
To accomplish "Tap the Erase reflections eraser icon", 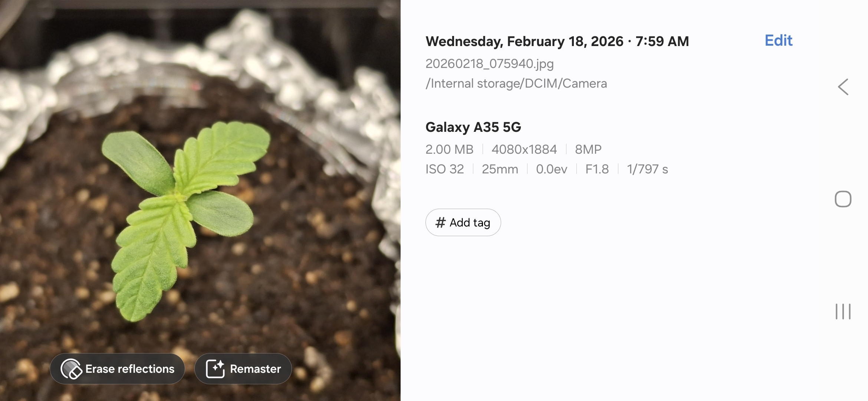I will click(71, 369).
